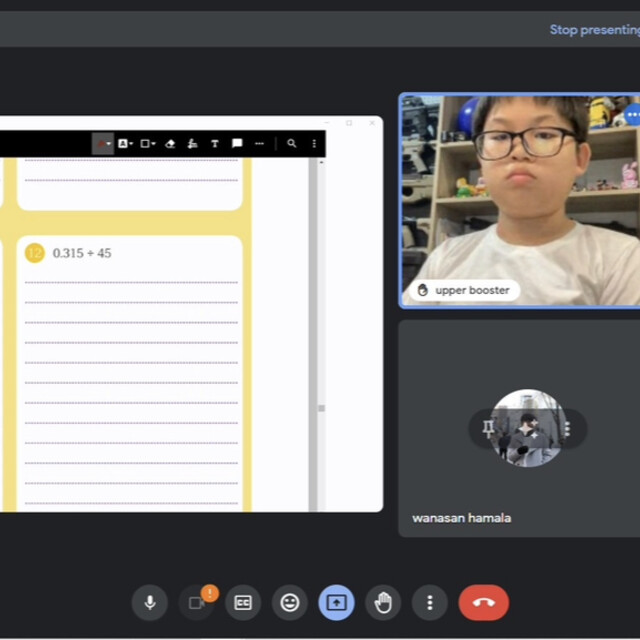Select the signature tool in PDF toolbar
This screenshot has width=640, height=640.
pos(192,144)
